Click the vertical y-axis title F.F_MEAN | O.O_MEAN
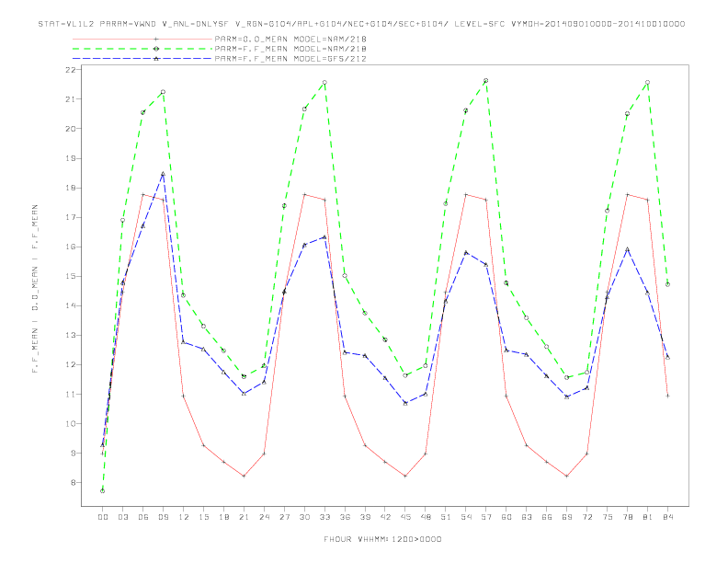The height and width of the screenshot is (563, 728). point(35,289)
